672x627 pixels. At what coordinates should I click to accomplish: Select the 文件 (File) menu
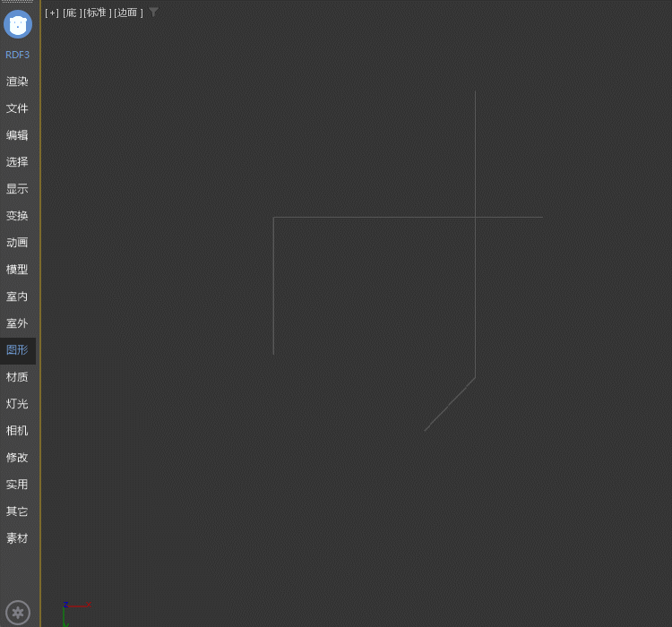[x=18, y=108]
